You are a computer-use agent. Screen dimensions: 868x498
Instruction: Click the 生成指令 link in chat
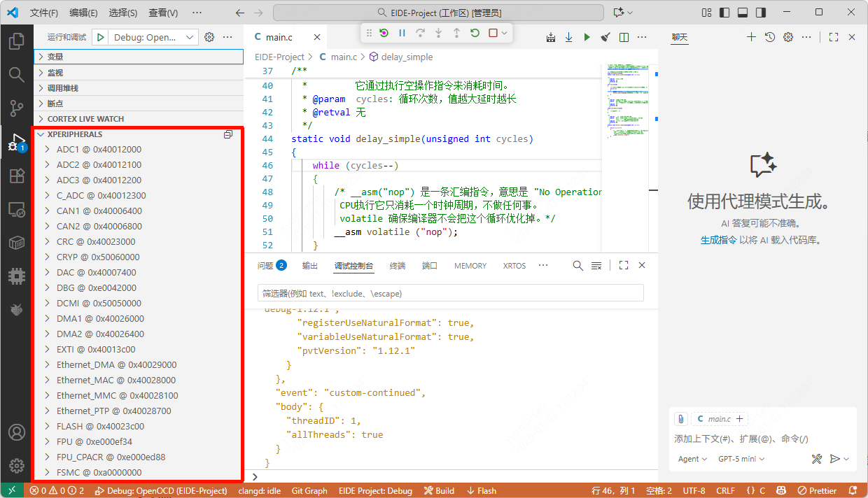718,240
